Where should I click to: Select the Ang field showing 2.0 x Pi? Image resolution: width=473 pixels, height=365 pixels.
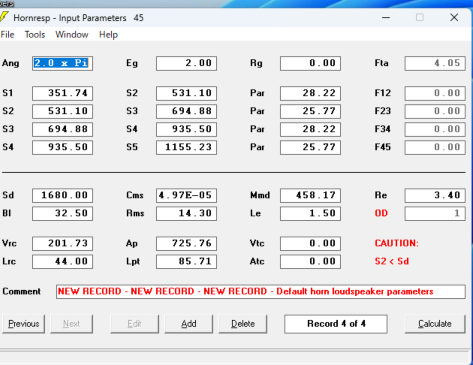coord(62,63)
